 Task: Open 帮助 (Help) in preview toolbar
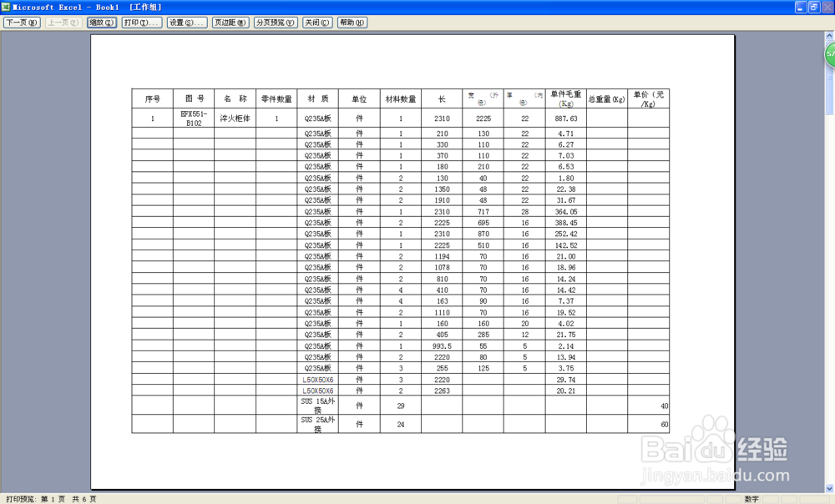pyautogui.click(x=352, y=23)
